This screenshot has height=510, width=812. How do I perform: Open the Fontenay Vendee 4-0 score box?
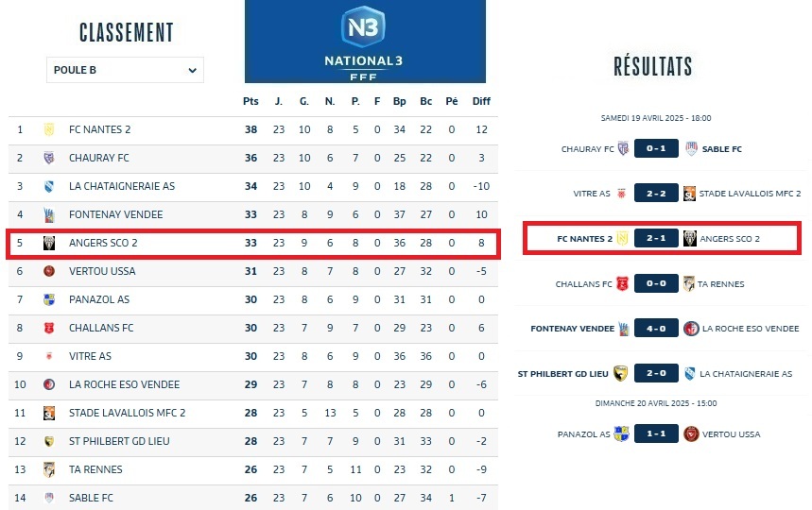coord(656,329)
